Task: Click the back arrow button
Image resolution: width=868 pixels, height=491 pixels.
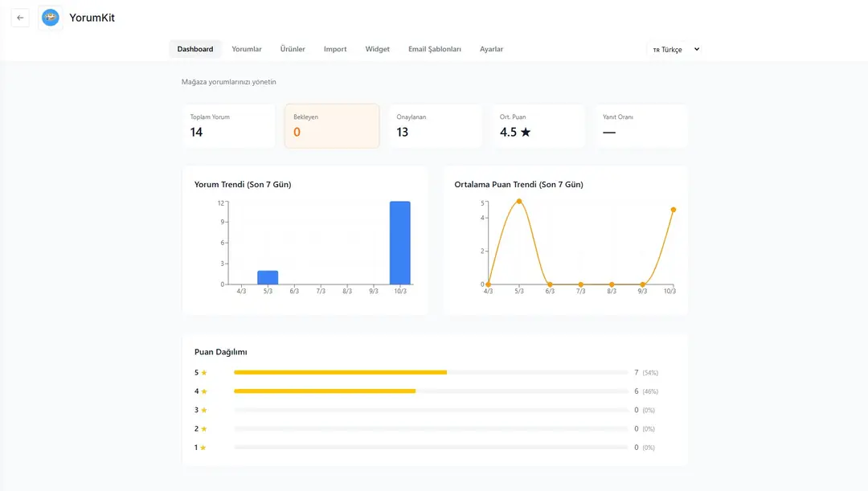Action: coord(20,18)
